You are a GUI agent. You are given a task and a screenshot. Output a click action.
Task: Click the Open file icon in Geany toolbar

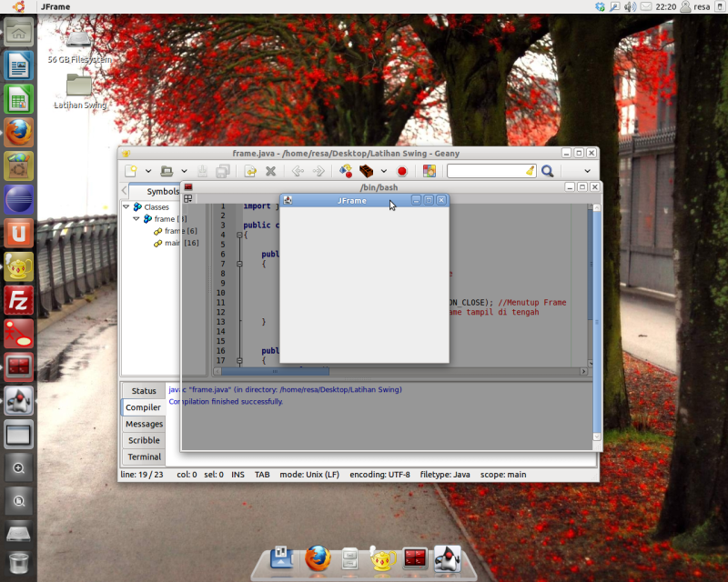tap(167, 171)
